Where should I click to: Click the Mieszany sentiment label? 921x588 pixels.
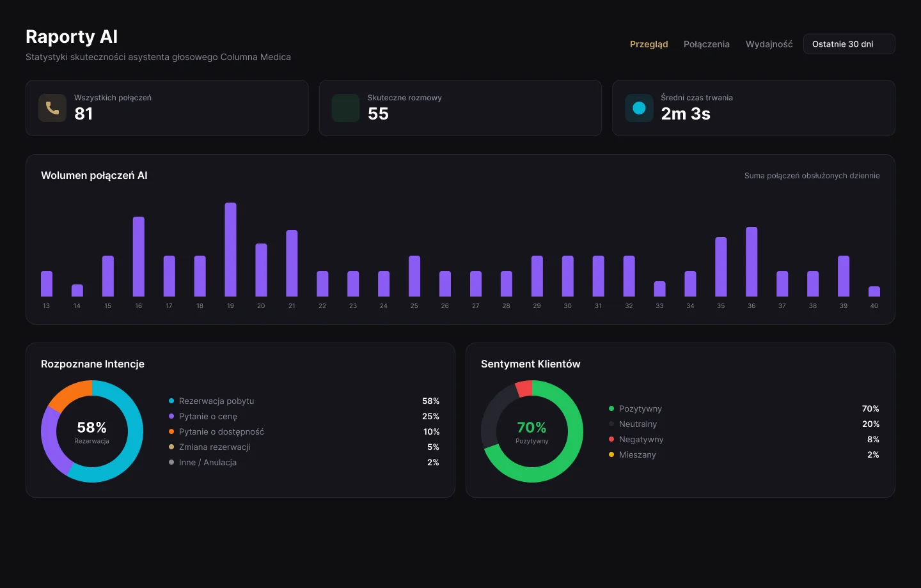click(x=637, y=454)
